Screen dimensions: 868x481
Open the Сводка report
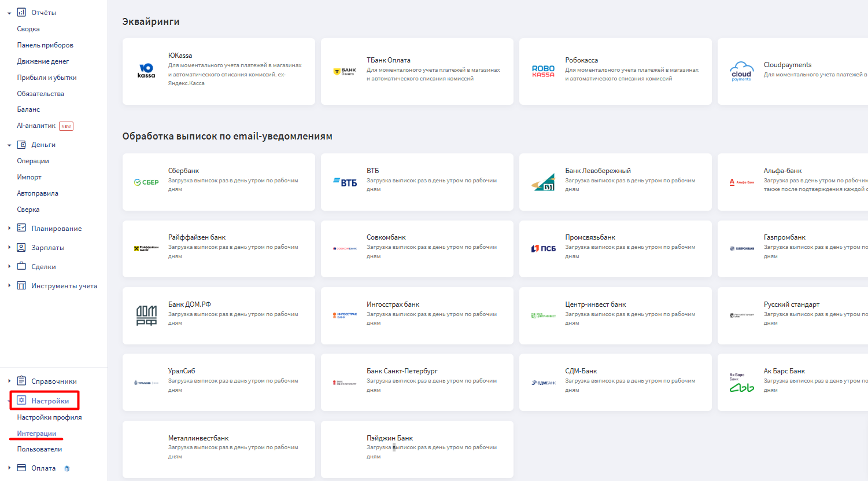point(28,29)
